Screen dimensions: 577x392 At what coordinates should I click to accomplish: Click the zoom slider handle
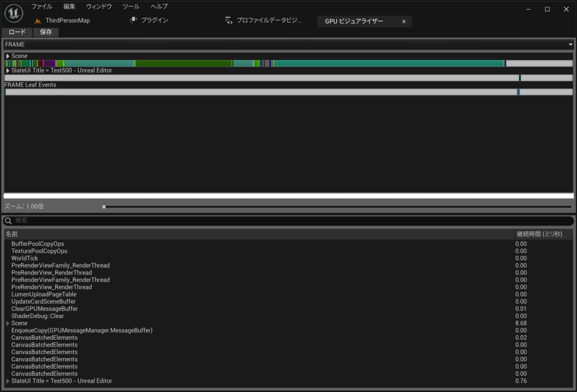tap(104, 207)
